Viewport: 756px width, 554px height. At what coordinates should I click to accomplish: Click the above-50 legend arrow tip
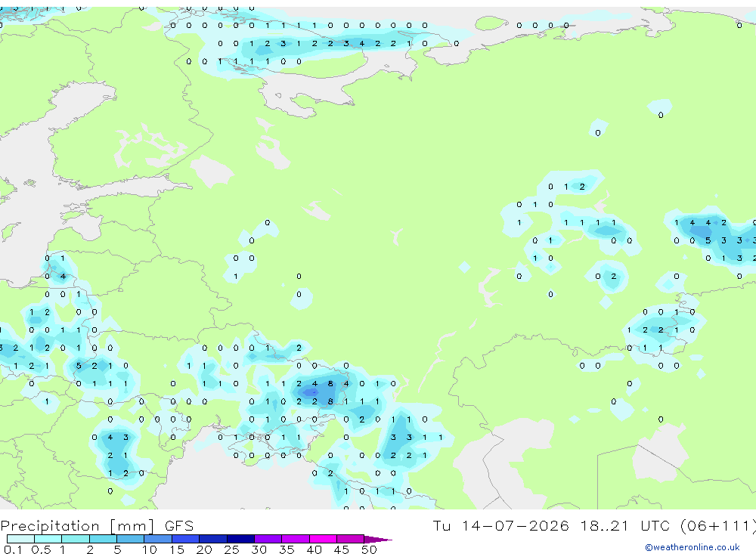coord(379,539)
